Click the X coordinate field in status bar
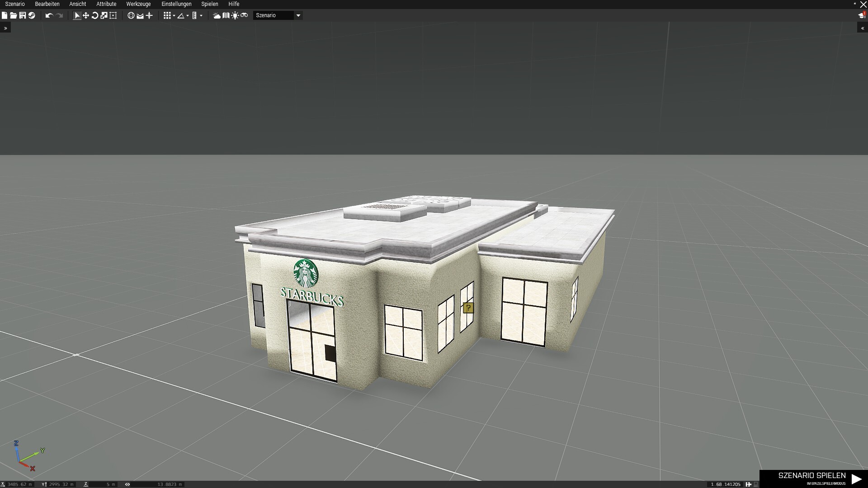Image resolution: width=868 pixels, height=488 pixels. pos(19,484)
